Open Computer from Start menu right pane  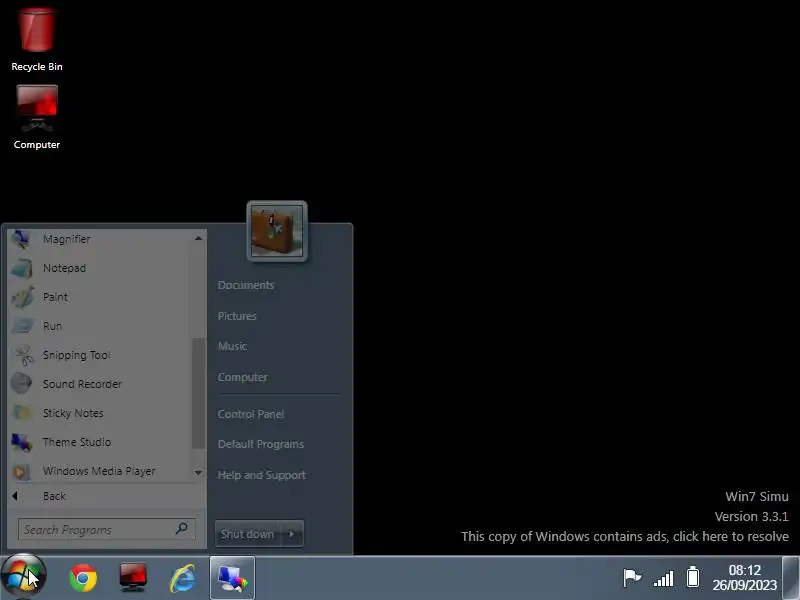tap(242, 378)
